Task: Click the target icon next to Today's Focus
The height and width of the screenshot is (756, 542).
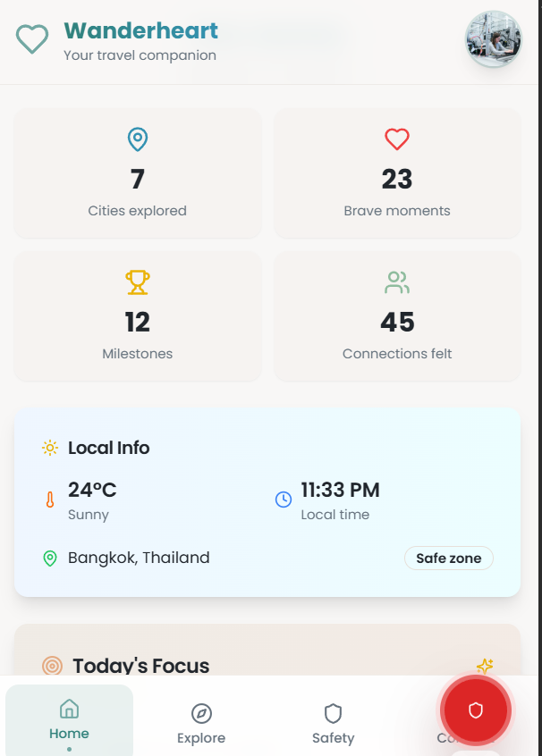Action: point(49,666)
